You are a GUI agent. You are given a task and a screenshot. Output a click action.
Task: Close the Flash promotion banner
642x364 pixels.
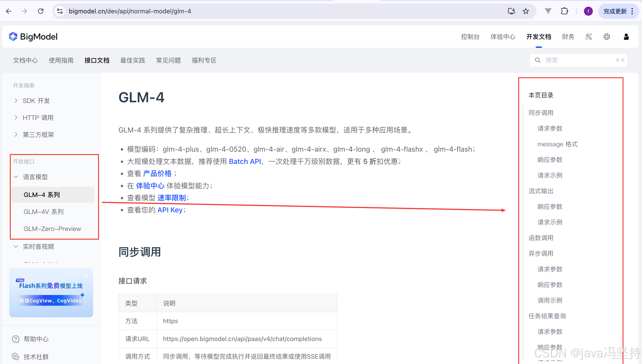(86, 275)
